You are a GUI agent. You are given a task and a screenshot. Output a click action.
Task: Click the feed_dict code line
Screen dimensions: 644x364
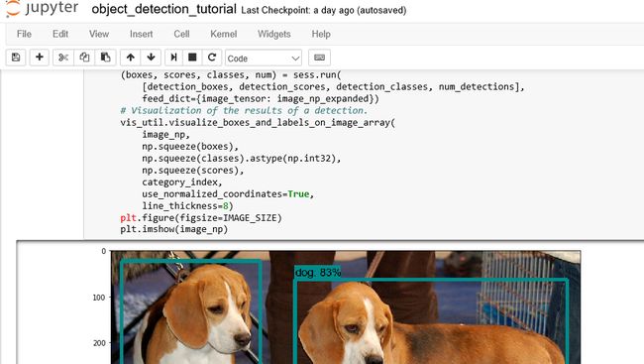point(261,99)
